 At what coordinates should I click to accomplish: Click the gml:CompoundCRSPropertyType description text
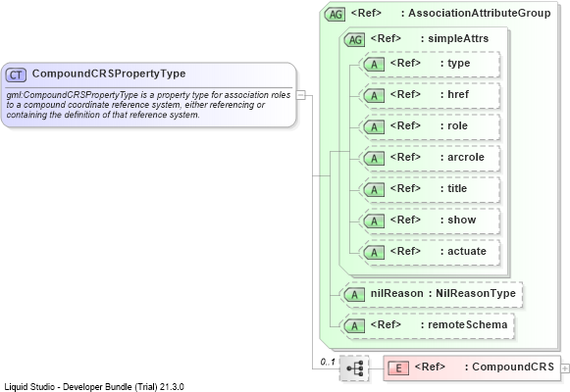coord(148,105)
